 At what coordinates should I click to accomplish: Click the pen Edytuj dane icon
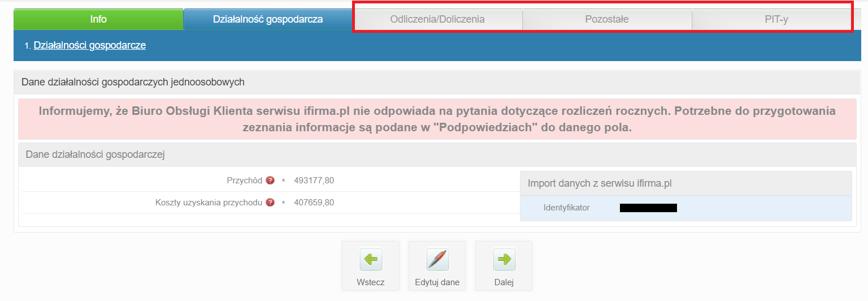pos(437,260)
